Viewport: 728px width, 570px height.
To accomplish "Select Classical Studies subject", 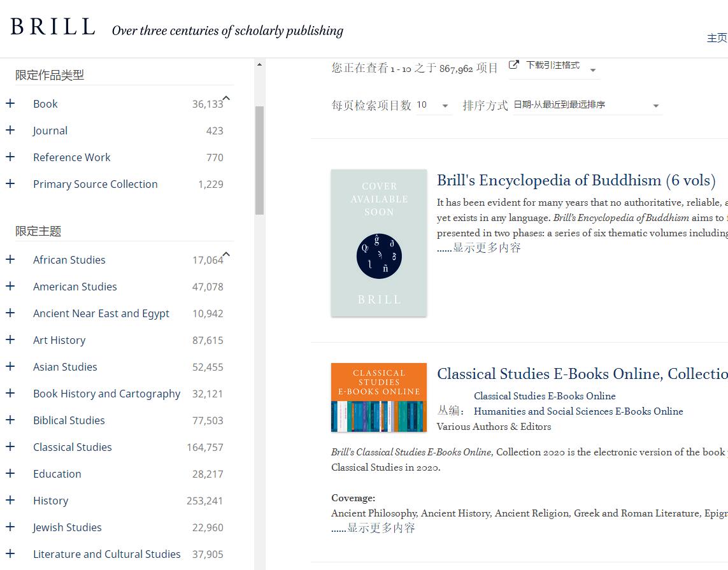I will [x=73, y=448].
